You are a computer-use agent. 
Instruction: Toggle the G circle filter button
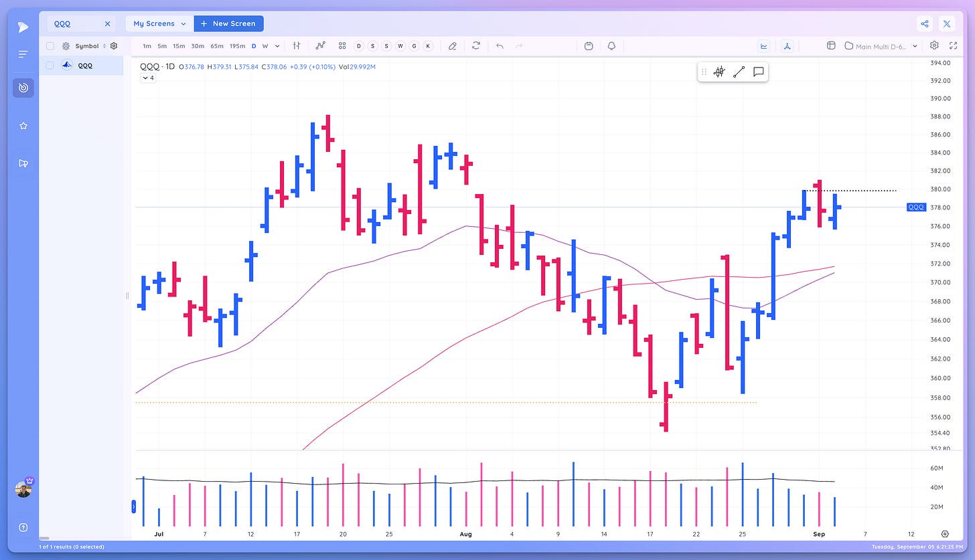coord(414,45)
